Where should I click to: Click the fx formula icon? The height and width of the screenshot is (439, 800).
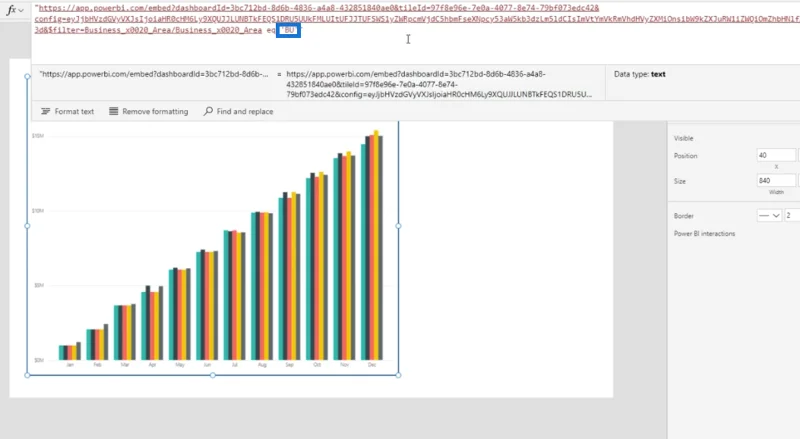pos(11,10)
